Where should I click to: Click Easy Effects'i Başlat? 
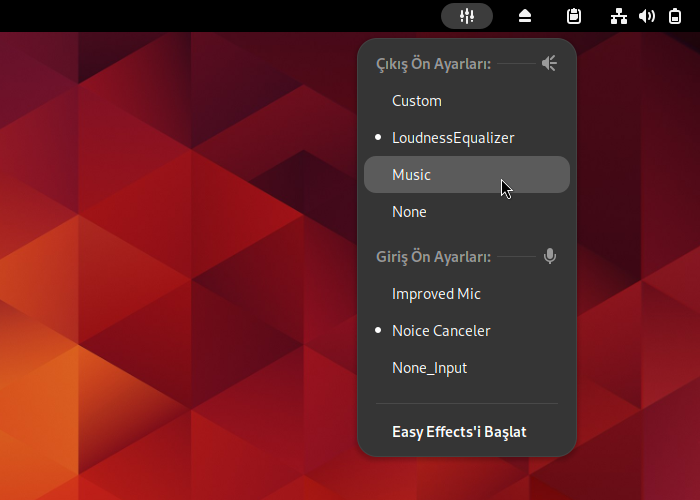coord(467,432)
